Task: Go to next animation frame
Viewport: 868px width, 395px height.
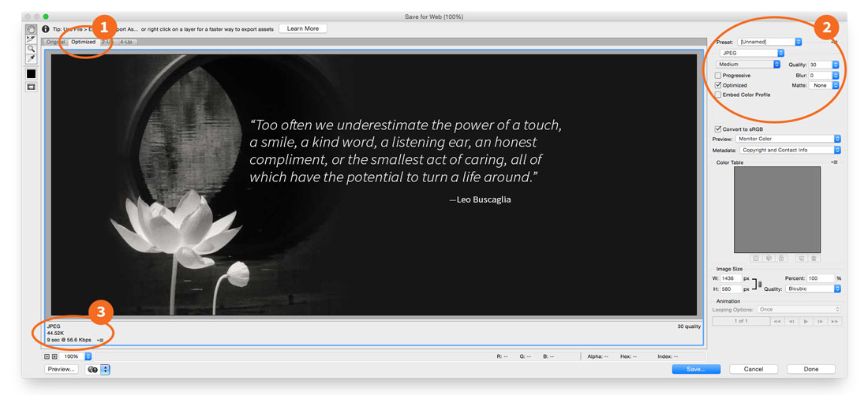Action: (x=821, y=322)
